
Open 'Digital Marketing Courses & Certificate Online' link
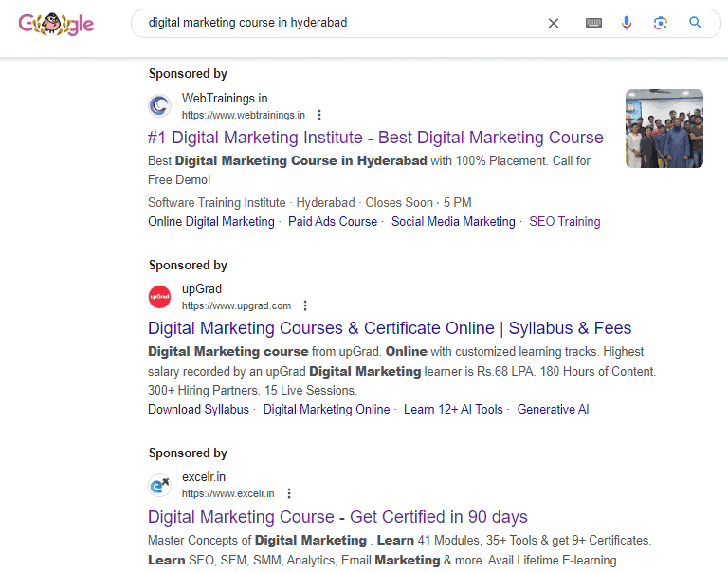point(389,328)
